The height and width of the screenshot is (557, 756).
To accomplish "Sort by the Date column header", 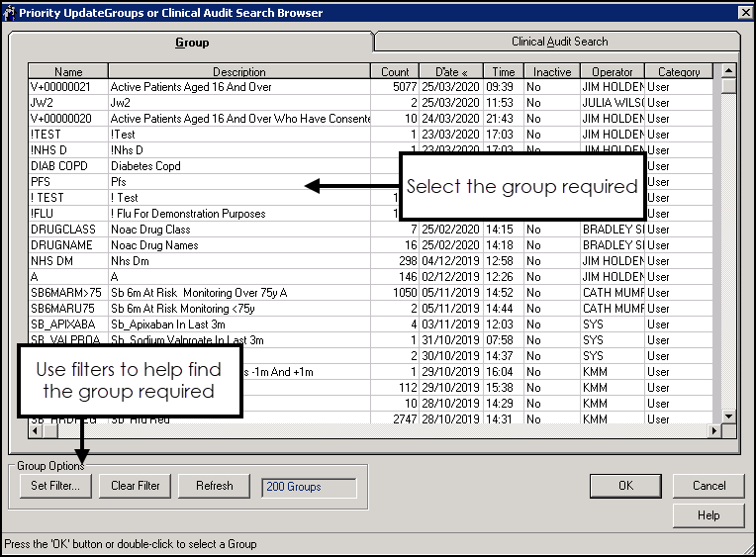I will coord(450,72).
